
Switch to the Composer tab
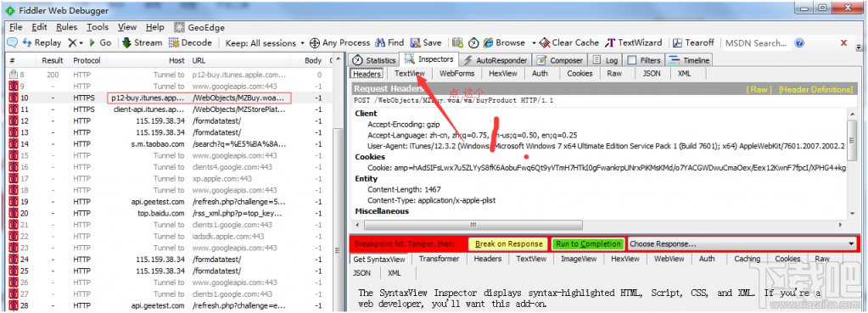click(559, 60)
